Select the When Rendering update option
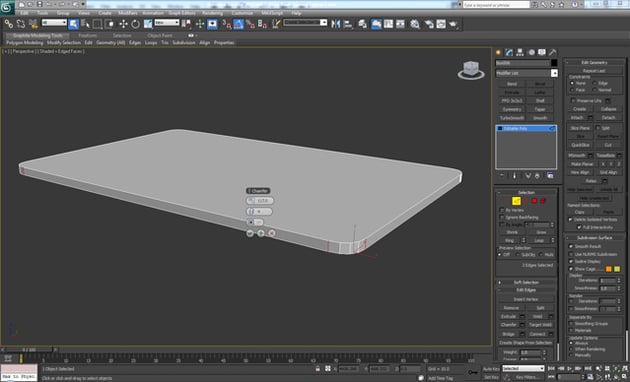Viewport: 630px width, 382px height. 571,349
